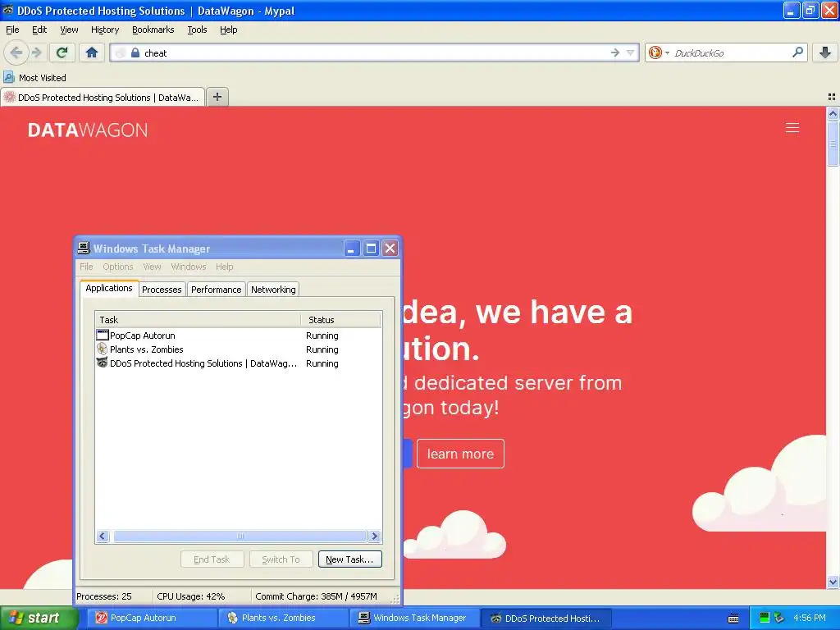Select DDoS Protected Hosting task row
This screenshot has width=840, height=630.
point(239,363)
